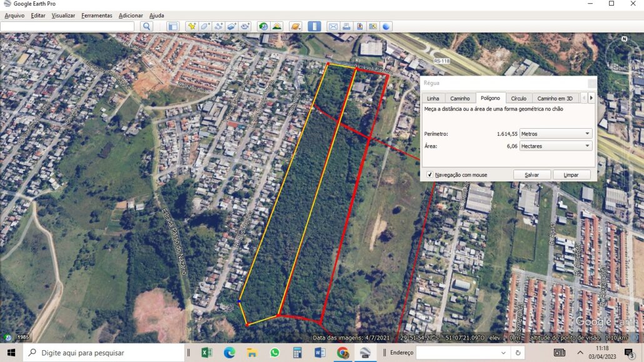Viewport: 644px width, 362px height.
Task: Click the Limpar button
Action: (x=571, y=174)
